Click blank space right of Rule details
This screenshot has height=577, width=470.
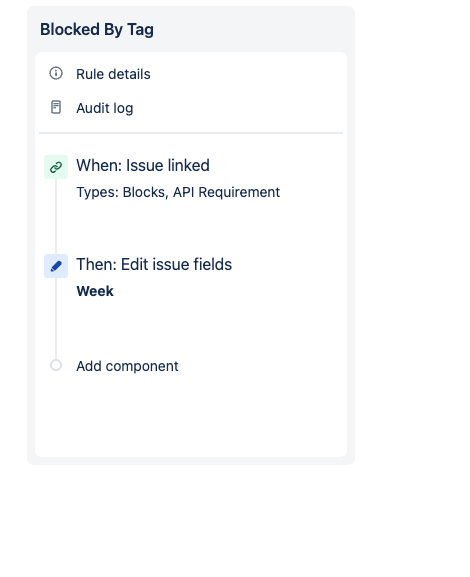[247, 74]
